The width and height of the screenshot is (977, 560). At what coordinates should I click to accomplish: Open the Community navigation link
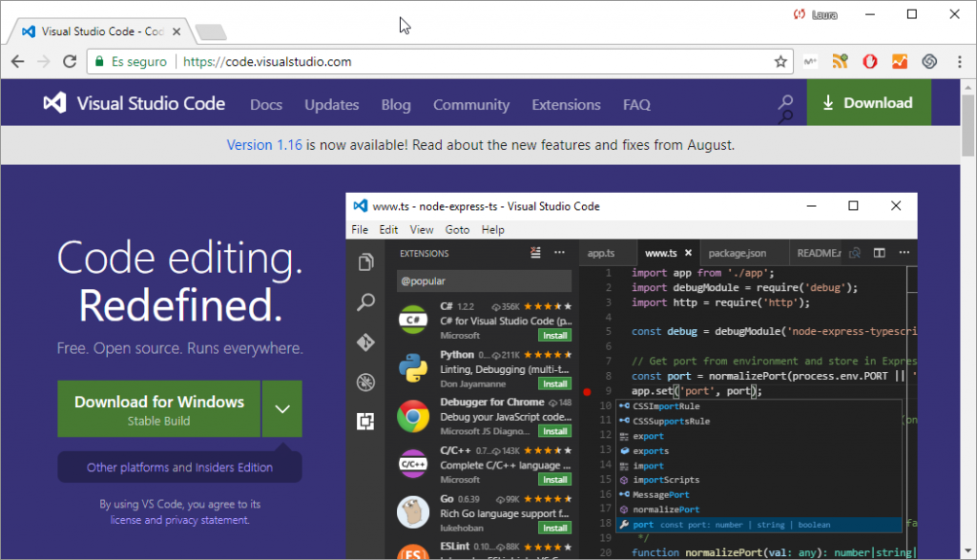coord(471,105)
